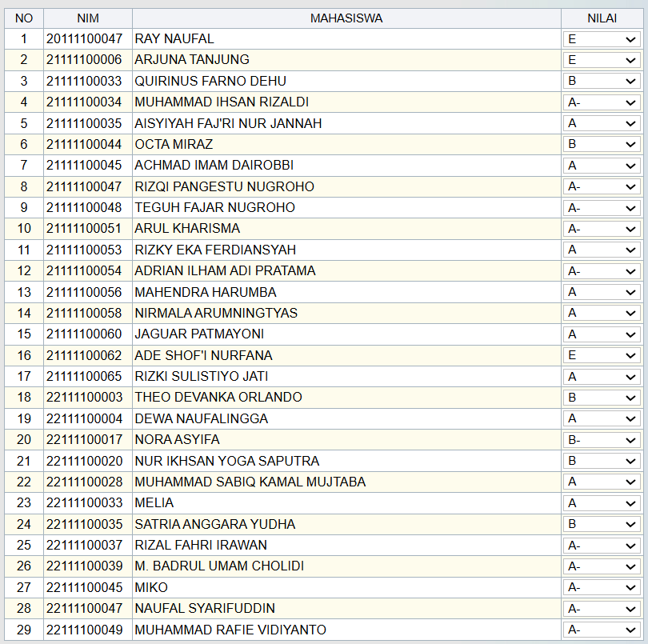Open nilai dropdown for OCTA MIRAZ
Image resolution: width=648 pixels, height=644 pixels.
coord(602,144)
